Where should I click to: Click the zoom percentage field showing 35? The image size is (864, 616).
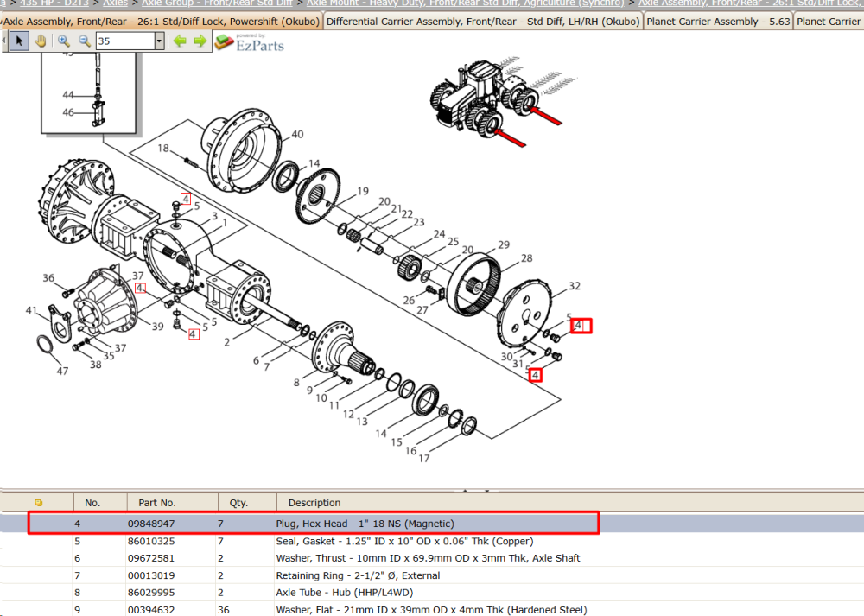(125, 41)
